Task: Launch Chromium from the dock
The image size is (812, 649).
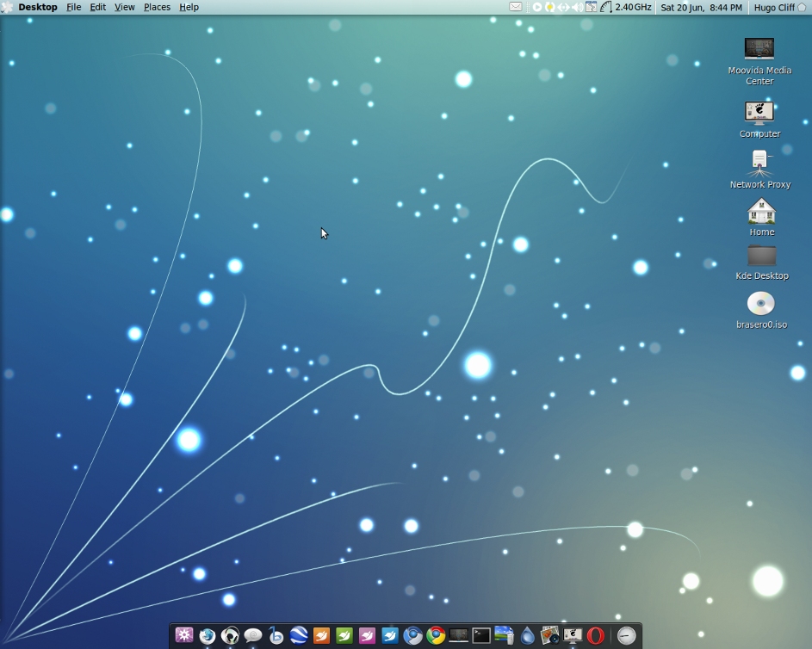Action: click(x=412, y=635)
